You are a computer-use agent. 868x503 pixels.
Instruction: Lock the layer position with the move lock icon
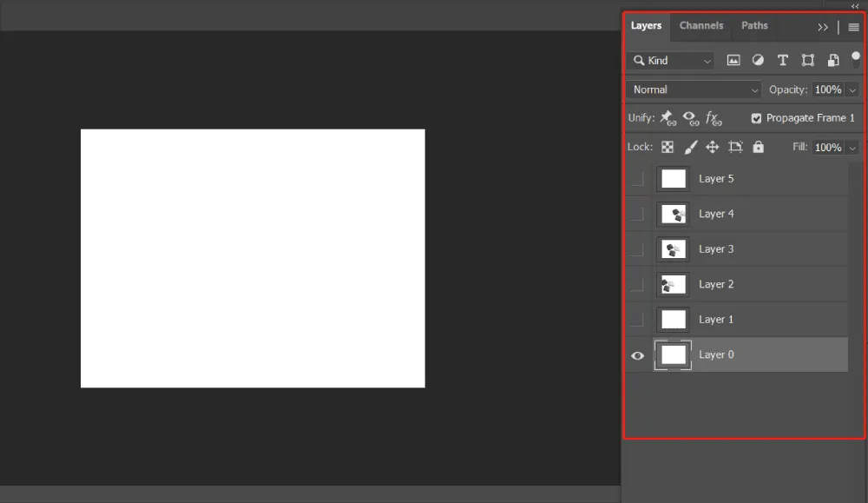pyautogui.click(x=712, y=147)
